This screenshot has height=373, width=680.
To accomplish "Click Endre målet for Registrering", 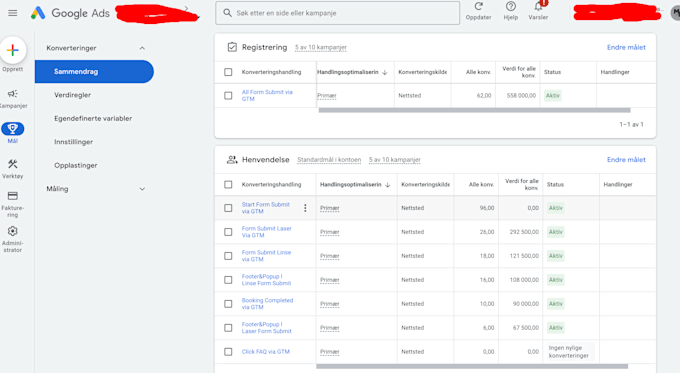I will coord(626,47).
